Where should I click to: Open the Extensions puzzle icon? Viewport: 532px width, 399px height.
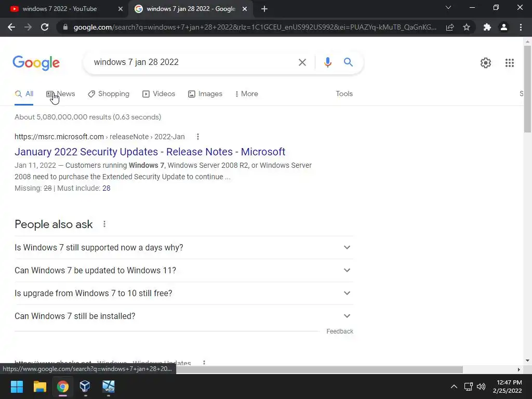click(487, 27)
